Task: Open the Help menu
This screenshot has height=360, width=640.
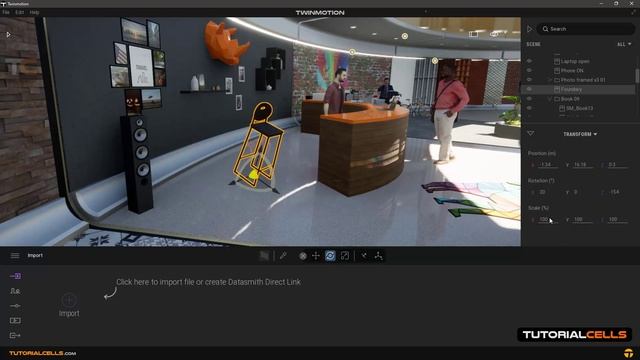Action: click(34, 13)
